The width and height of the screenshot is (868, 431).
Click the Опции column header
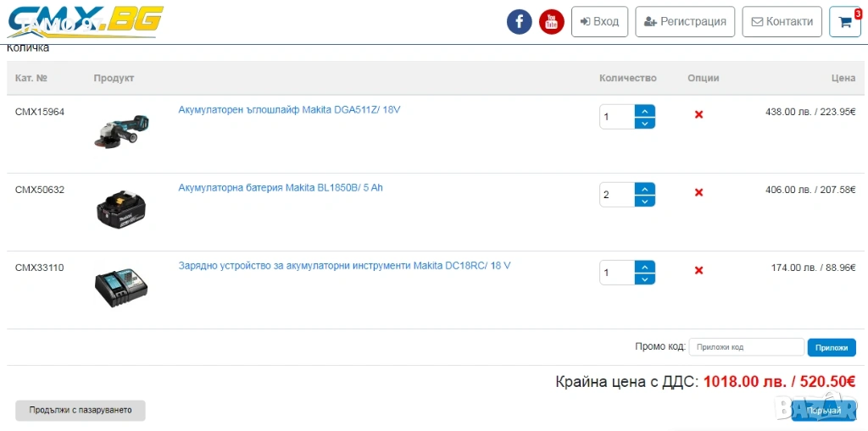[704, 78]
